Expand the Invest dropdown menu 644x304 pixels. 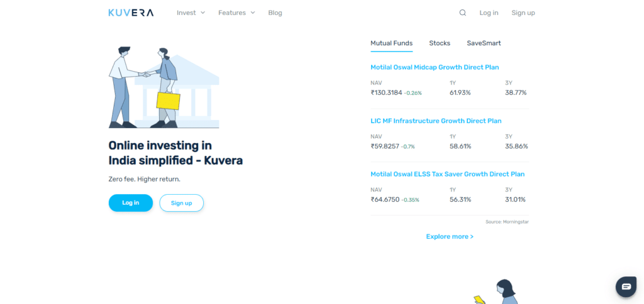tap(191, 13)
